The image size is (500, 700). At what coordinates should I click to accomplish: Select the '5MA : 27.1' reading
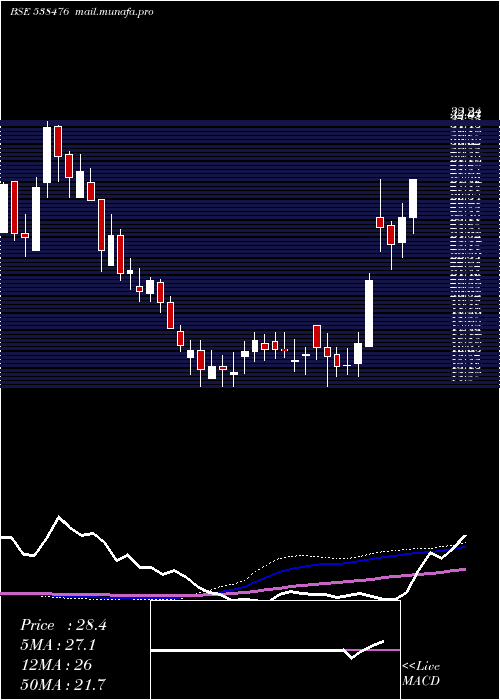[x=58, y=645]
